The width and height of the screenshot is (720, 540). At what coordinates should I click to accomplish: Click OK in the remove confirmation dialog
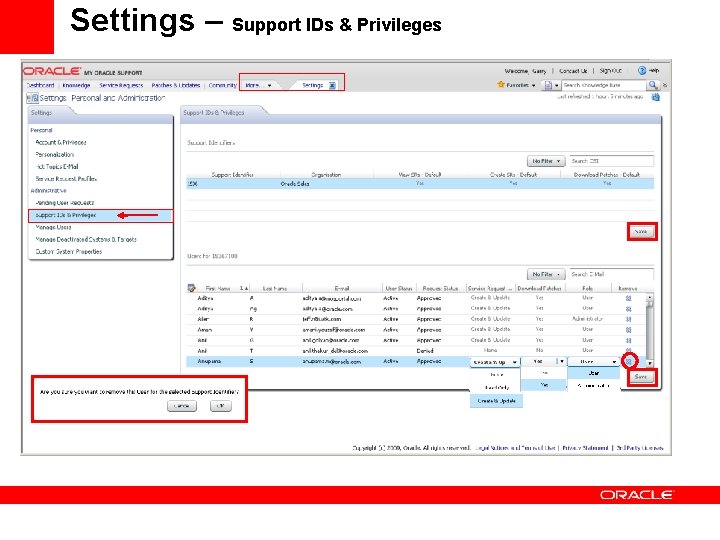[220, 406]
